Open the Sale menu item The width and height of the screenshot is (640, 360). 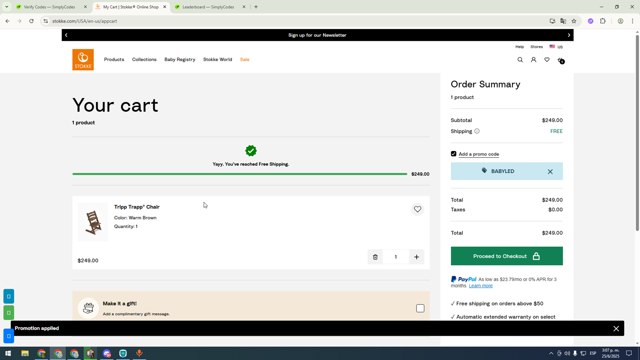(244, 60)
